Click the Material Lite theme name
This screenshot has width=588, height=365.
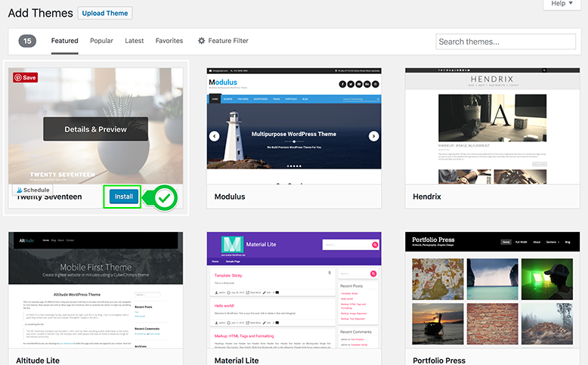coord(237,360)
